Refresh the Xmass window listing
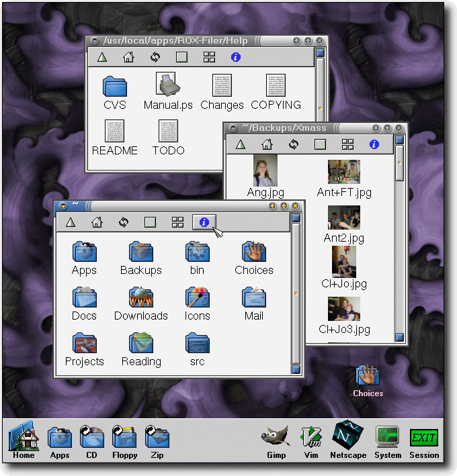The height and width of the screenshot is (476, 457). click(x=294, y=144)
